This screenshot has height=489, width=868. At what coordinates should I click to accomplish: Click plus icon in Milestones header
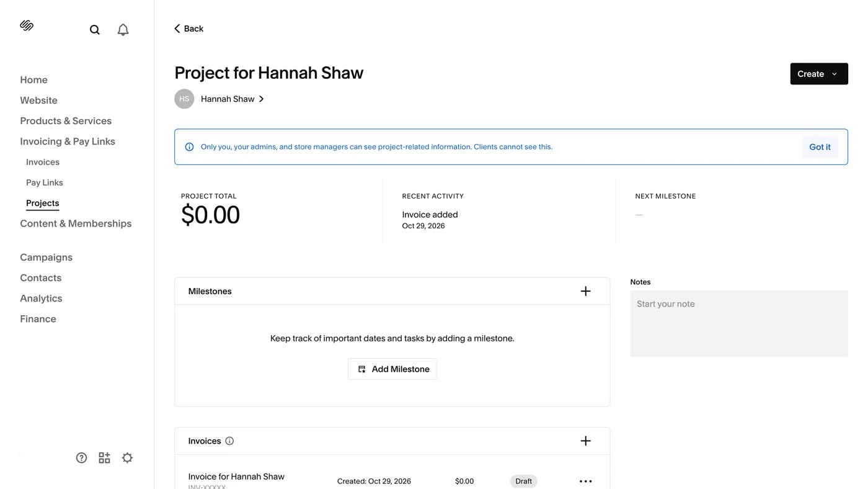click(x=585, y=291)
